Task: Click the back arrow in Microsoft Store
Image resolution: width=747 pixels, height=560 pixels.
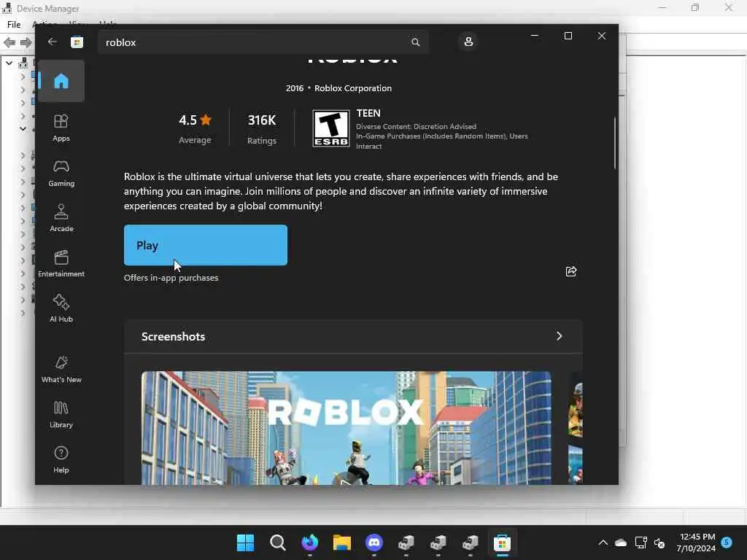Action: click(52, 42)
